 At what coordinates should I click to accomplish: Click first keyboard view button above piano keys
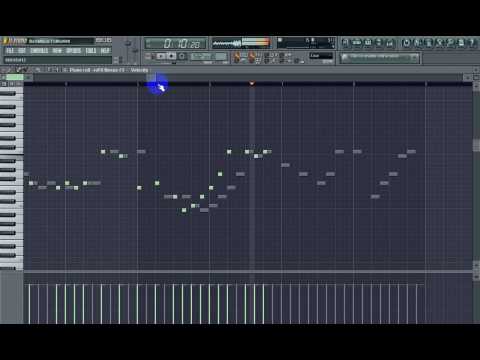coord(4,84)
